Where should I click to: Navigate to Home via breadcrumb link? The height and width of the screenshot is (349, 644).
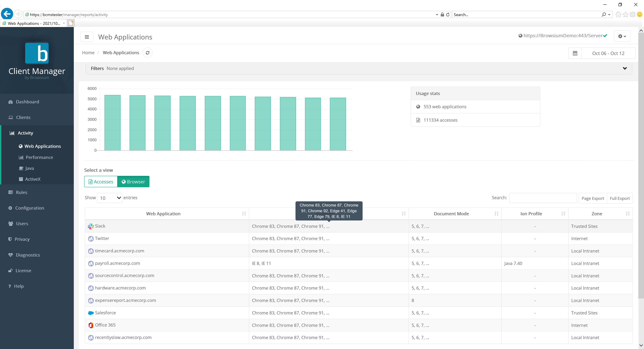coord(88,53)
